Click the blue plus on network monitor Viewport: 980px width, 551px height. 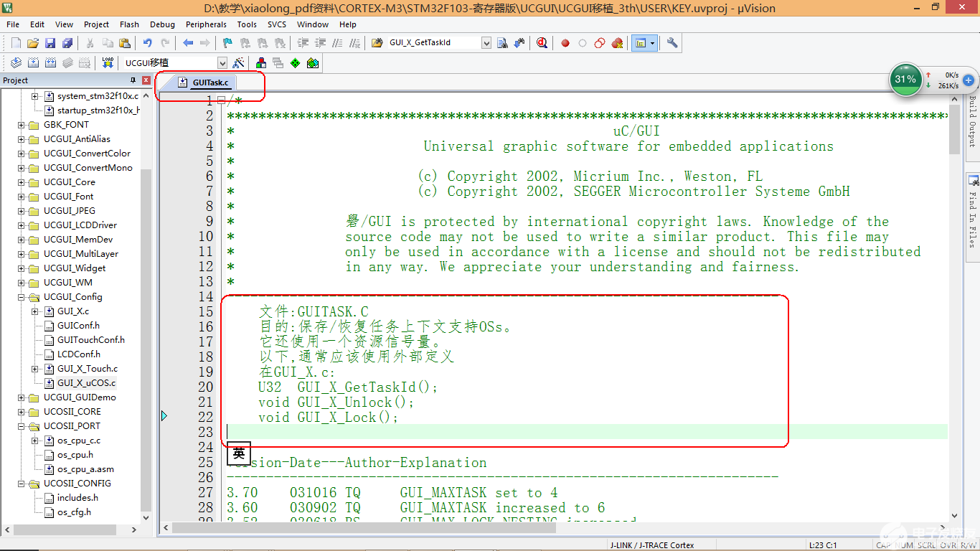pyautogui.click(x=968, y=80)
